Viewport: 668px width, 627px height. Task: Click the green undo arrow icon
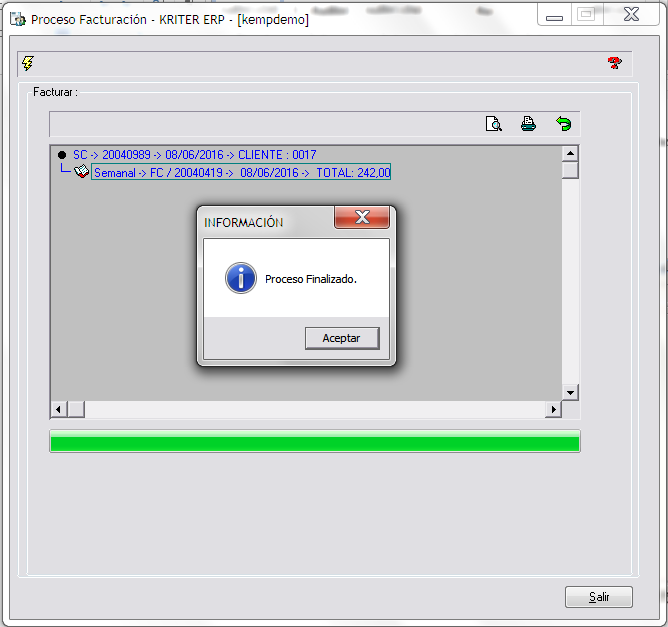point(564,124)
